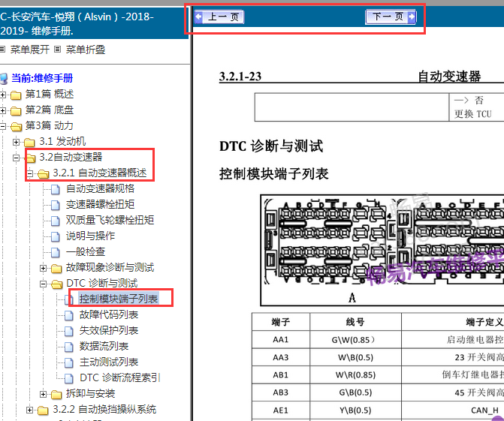Click the 第3篇 动力 open folder icon

(16, 127)
